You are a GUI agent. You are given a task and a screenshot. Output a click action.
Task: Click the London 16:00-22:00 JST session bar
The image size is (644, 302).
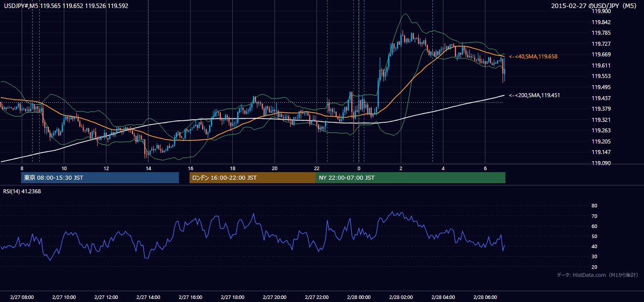252,178
